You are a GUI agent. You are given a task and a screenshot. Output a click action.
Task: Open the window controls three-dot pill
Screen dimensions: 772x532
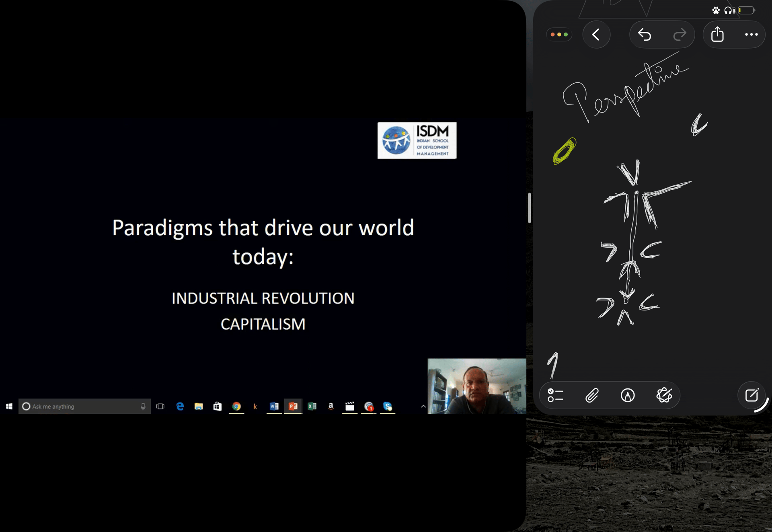(559, 35)
